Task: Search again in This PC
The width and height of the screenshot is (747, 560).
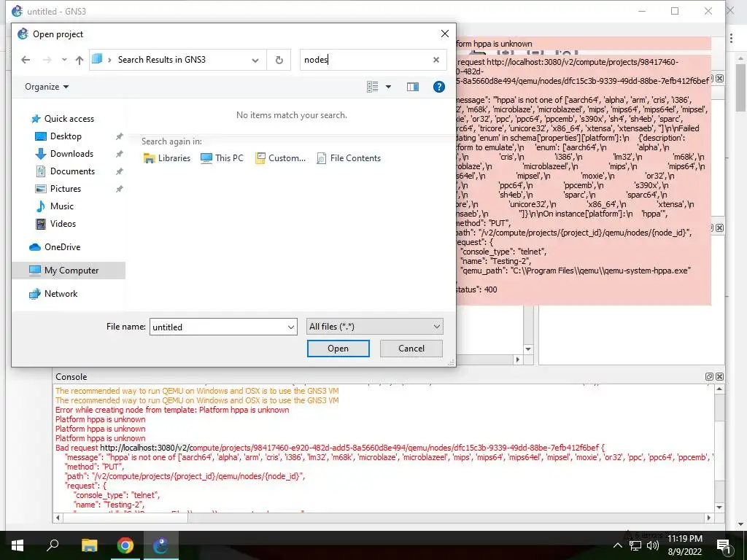Action: coord(222,158)
